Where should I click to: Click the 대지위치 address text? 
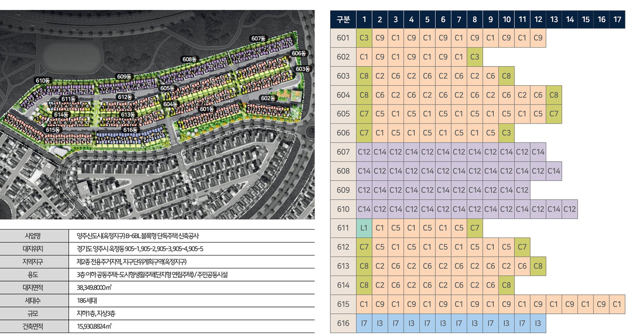140,249
